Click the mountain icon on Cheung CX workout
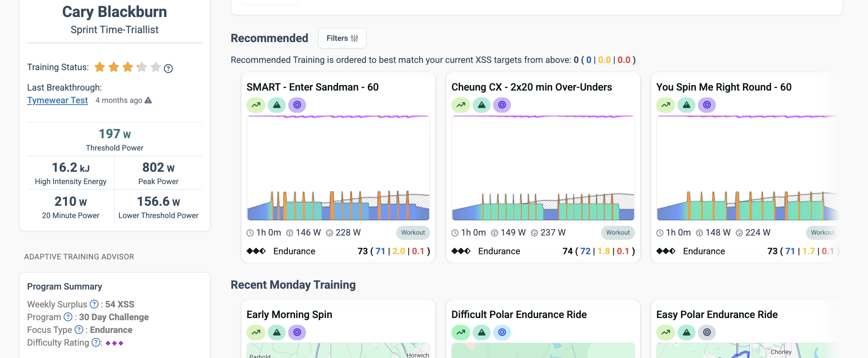This screenshot has height=358, width=868. pos(482,105)
